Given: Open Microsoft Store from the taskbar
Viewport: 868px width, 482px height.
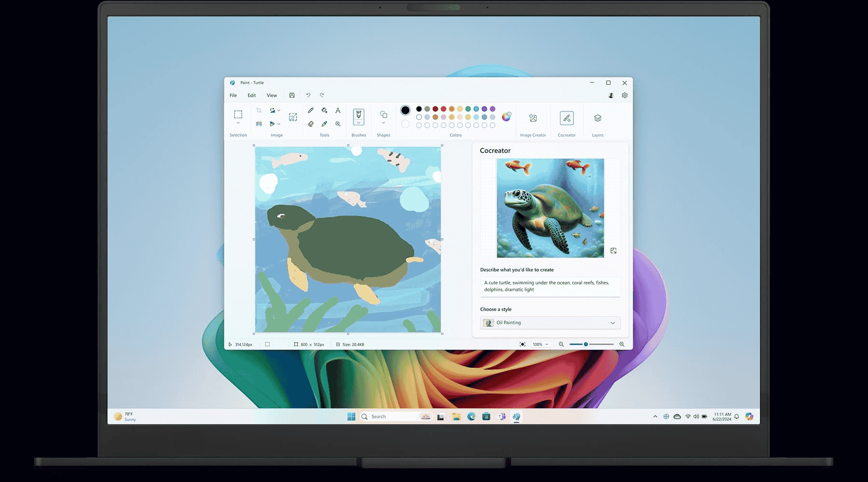Looking at the screenshot, I should coord(486,416).
